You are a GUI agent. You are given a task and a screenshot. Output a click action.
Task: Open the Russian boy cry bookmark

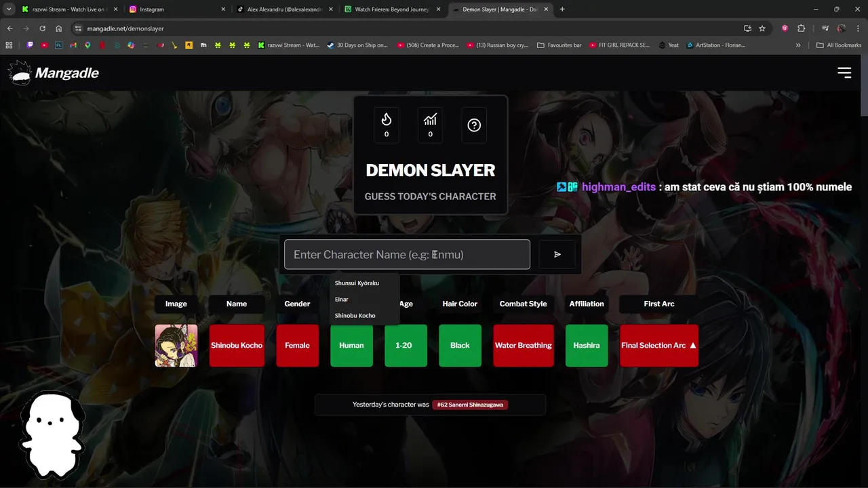pyautogui.click(x=497, y=45)
